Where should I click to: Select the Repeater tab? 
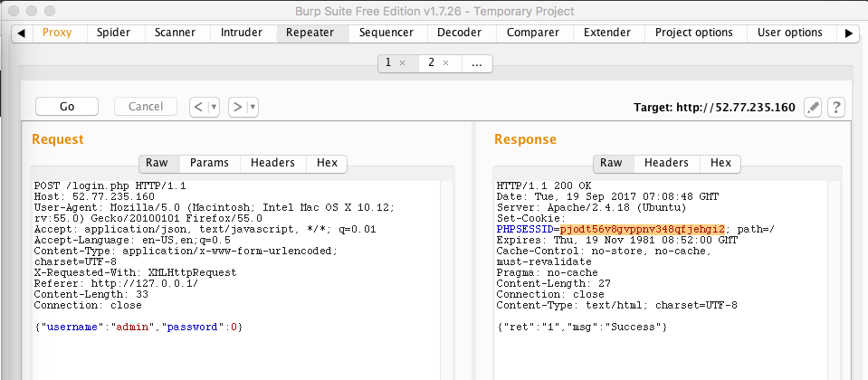point(310,33)
